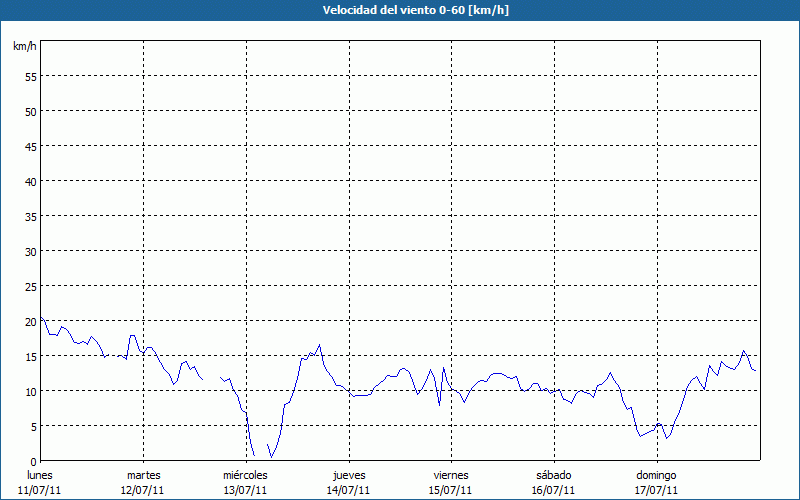This screenshot has height=500, width=800.
Task: Select the martes day label
Action: [143, 475]
